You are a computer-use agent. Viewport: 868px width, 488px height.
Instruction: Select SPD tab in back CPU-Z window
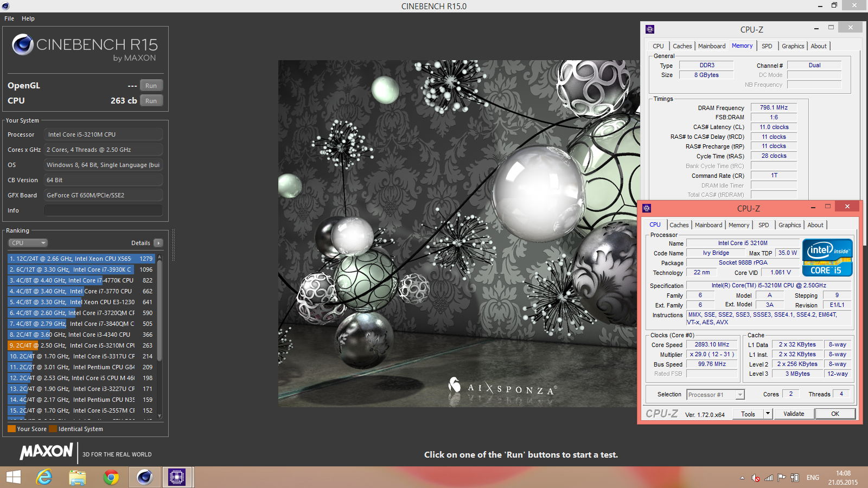[x=767, y=46]
